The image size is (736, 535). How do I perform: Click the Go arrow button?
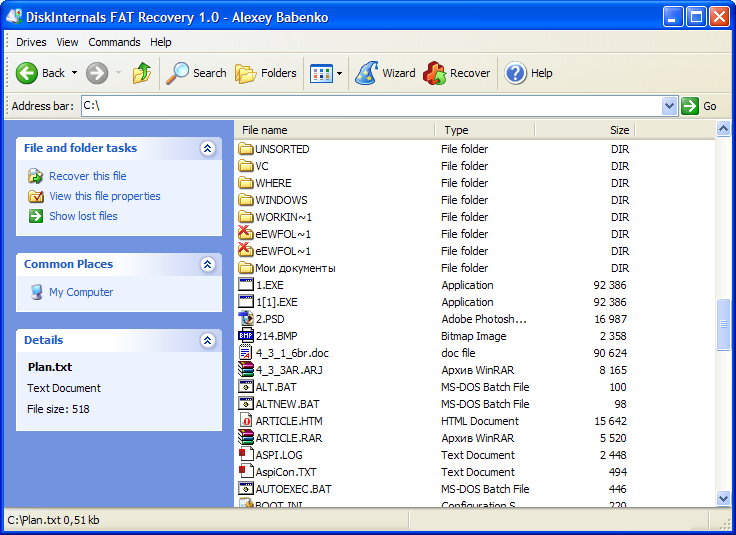(x=690, y=106)
